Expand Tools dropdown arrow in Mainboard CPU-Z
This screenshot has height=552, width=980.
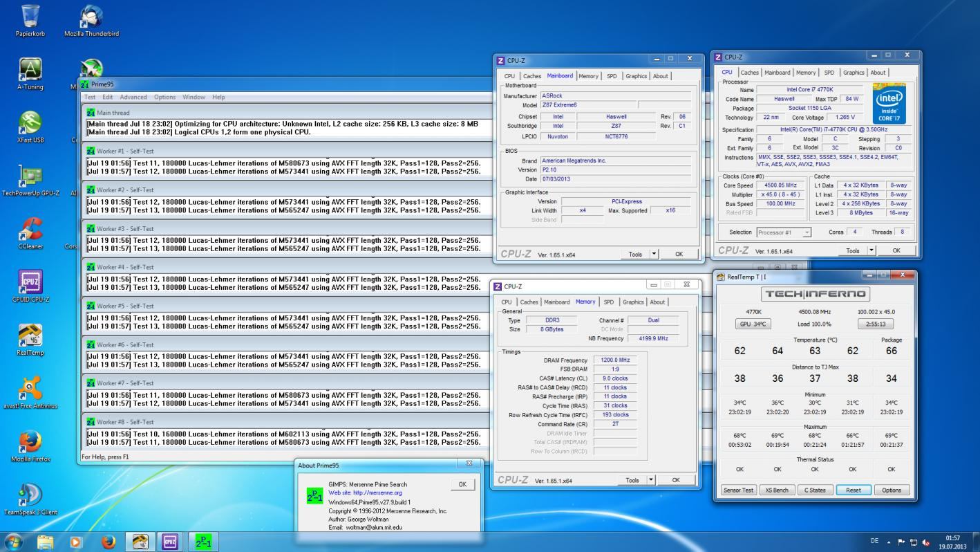tap(654, 254)
